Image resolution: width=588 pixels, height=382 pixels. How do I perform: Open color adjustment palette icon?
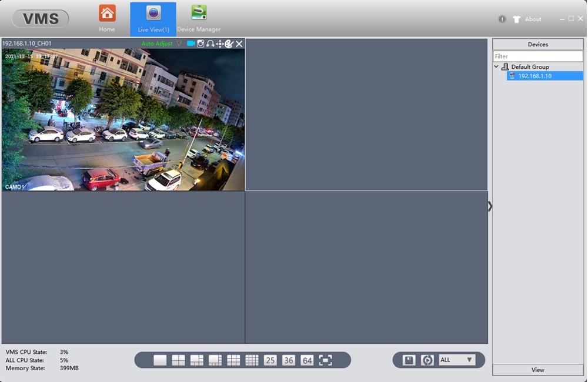(x=229, y=43)
